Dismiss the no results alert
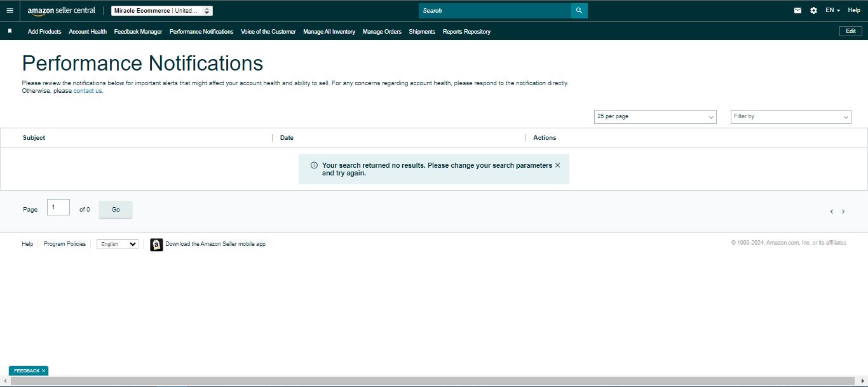 click(557, 165)
